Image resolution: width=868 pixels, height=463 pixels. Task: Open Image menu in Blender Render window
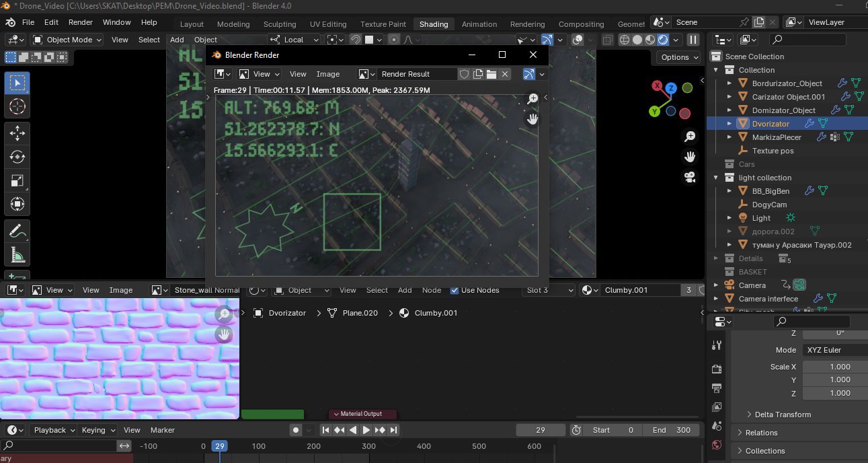pyautogui.click(x=328, y=74)
